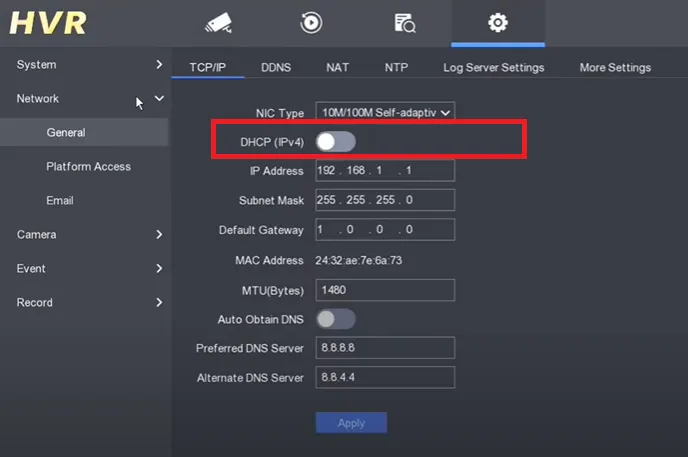This screenshot has width=688, height=457.
Task: Open Email settings in sidebar
Action: pos(60,200)
